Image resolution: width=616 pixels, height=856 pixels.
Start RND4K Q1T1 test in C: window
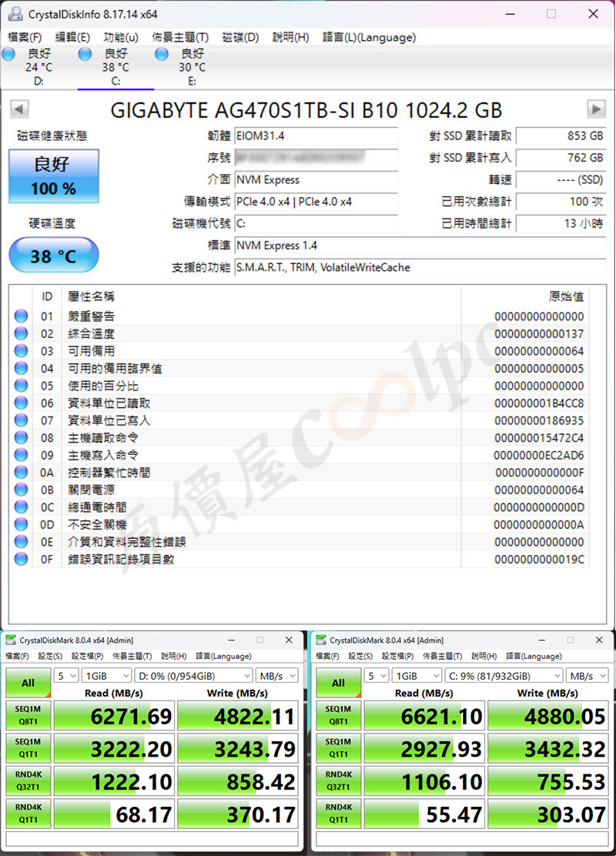pyautogui.click(x=339, y=814)
